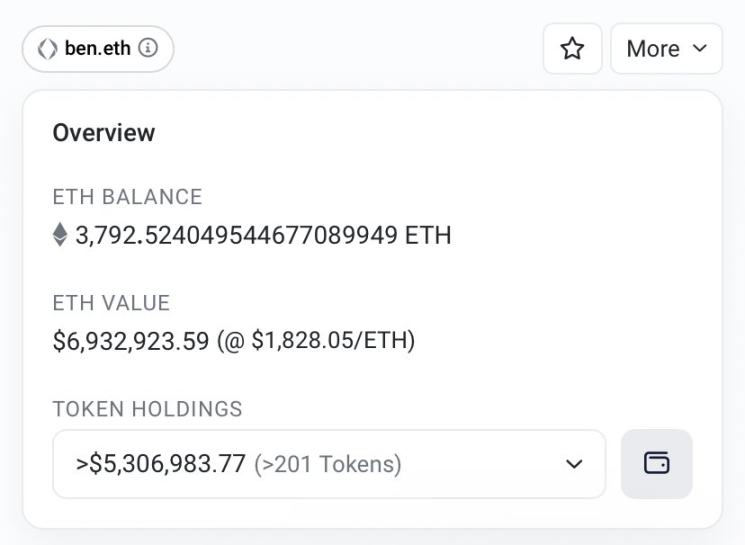Image resolution: width=745 pixels, height=545 pixels.
Task: Click the code brackets icon in name tag
Action: (47, 49)
